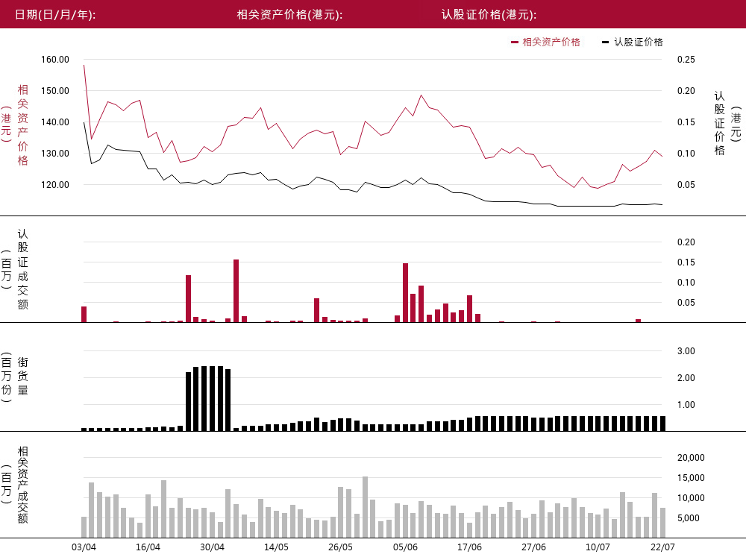Click 0.15 on the warrant price axis
This screenshot has width=746, height=560.
point(686,122)
